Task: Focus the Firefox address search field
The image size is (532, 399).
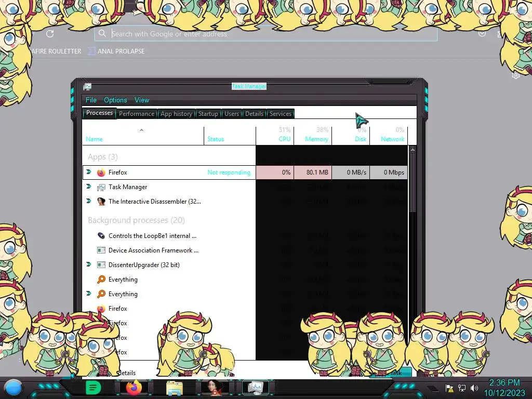Action: pos(265,34)
